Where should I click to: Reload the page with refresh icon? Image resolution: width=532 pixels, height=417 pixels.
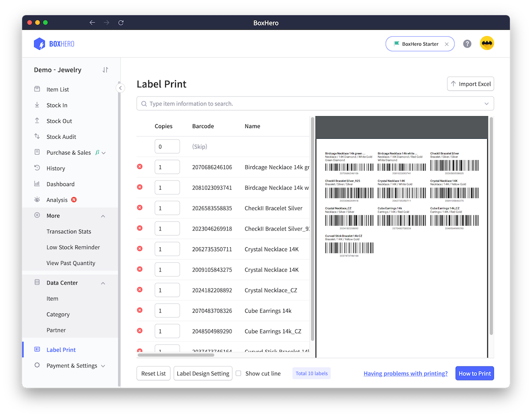[121, 23]
